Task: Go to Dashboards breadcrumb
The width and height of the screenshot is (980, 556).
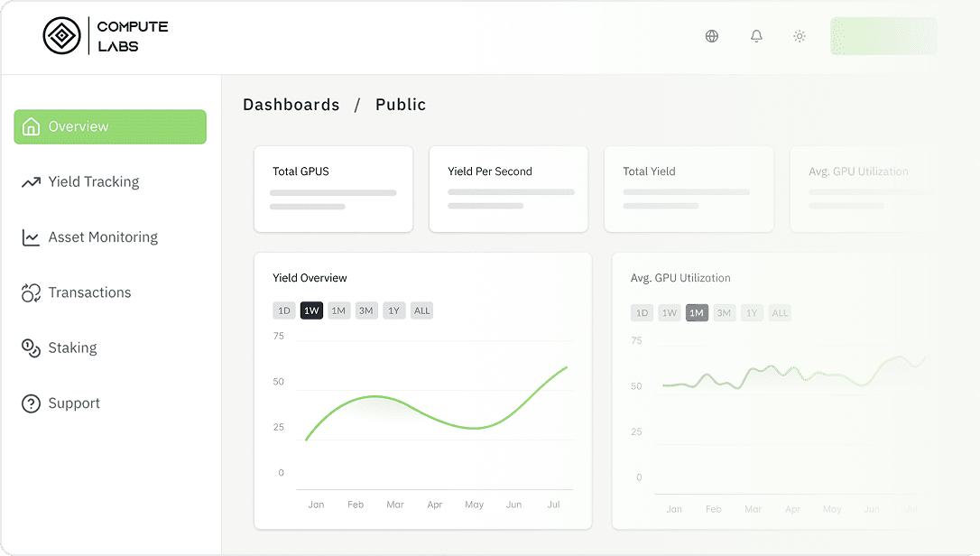Action: pyautogui.click(x=291, y=105)
